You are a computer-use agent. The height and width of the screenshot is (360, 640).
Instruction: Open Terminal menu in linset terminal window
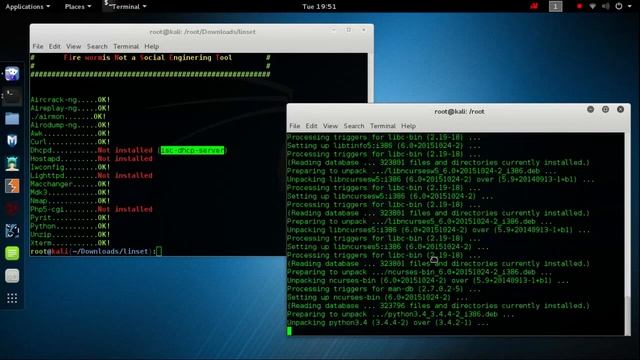[x=126, y=47]
